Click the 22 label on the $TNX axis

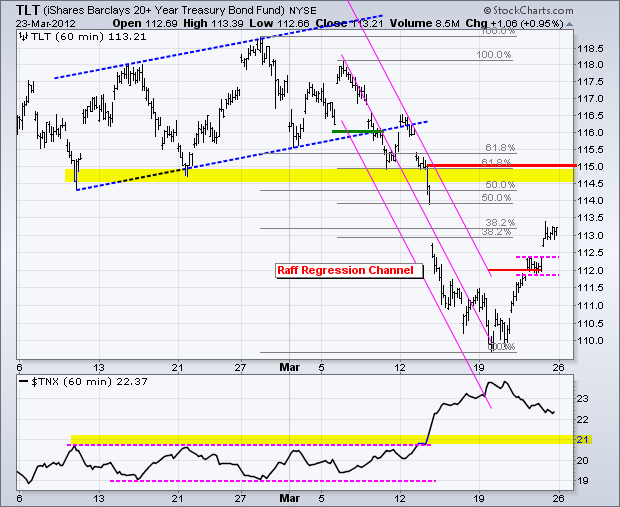pyautogui.click(x=583, y=420)
